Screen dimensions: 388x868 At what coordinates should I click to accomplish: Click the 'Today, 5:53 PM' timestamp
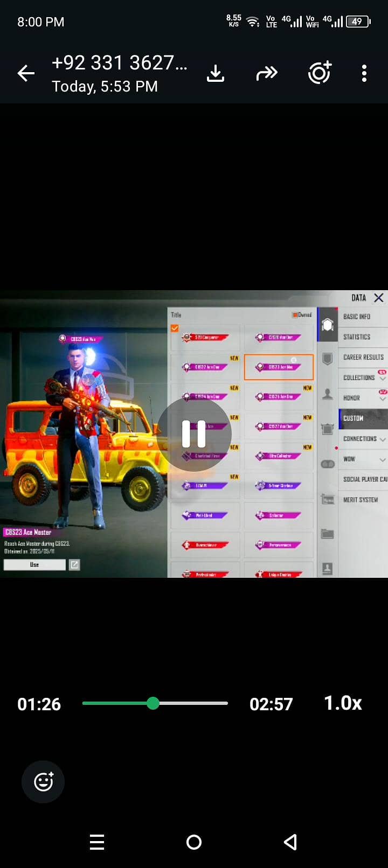(105, 86)
